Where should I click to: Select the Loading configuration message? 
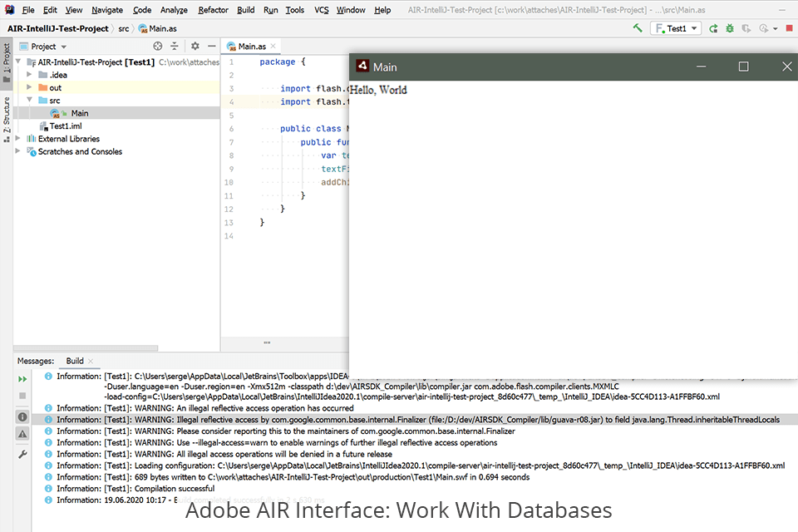point(421,465)
